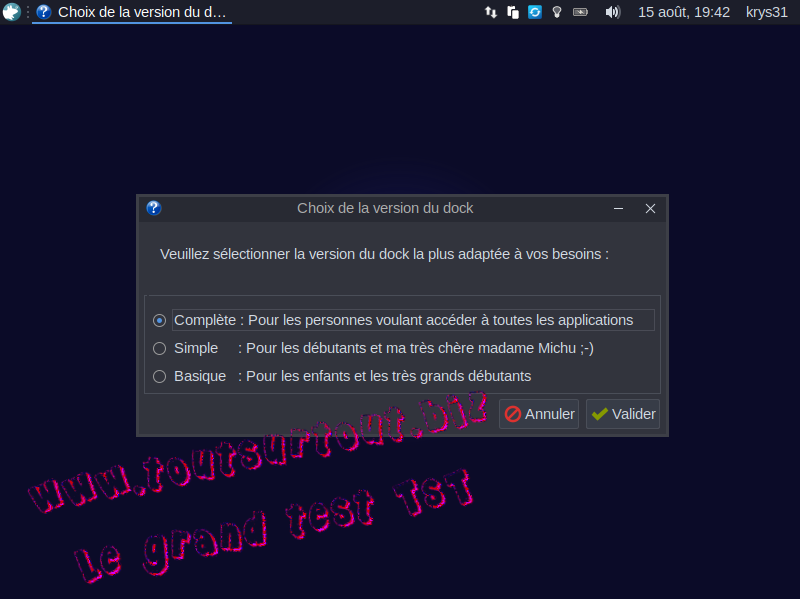Open the main applications menu icon
This screenshot has height=599, width=800.
coord(11,12)
